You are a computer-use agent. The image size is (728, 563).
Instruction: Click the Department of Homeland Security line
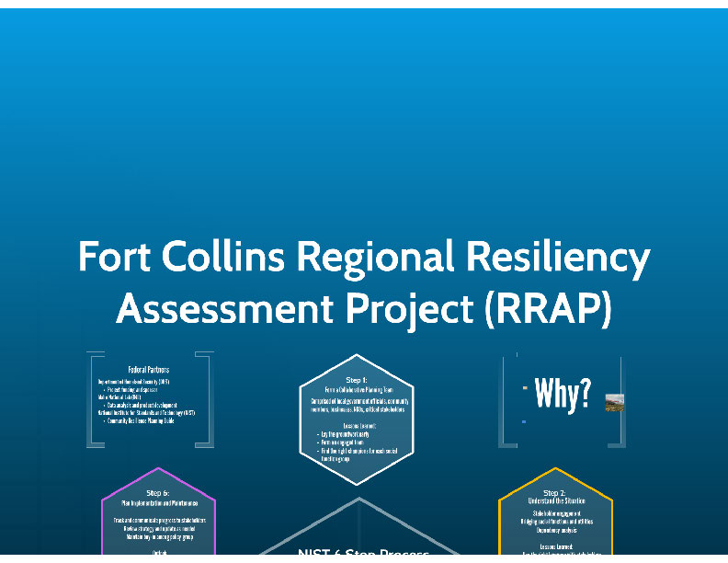click(x=134, y=381)
